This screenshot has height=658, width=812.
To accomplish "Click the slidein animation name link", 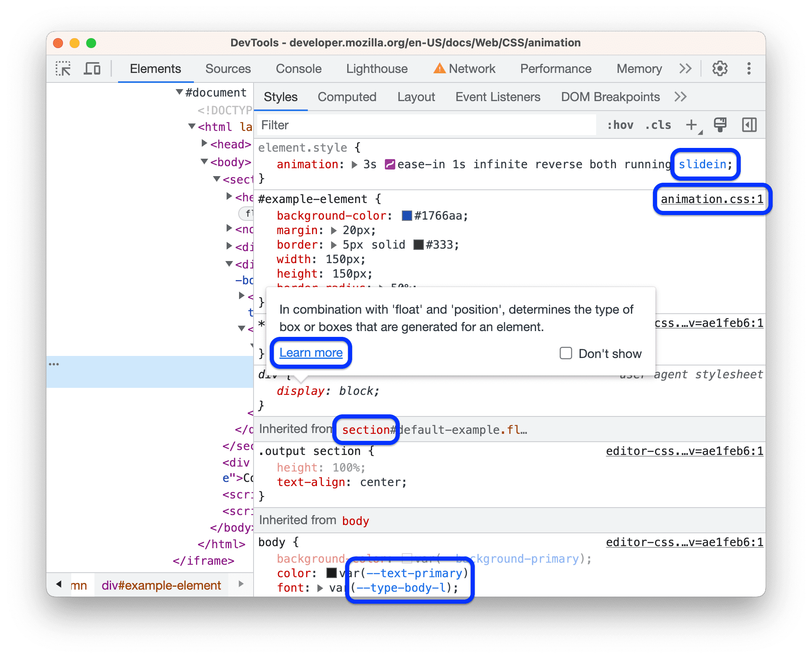I will tap(705, 164).
